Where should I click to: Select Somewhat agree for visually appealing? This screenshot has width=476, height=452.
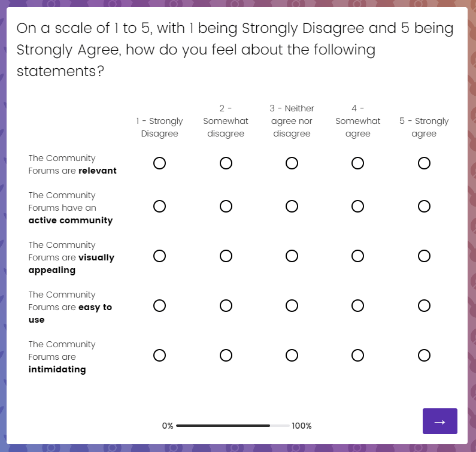[357, 256]
